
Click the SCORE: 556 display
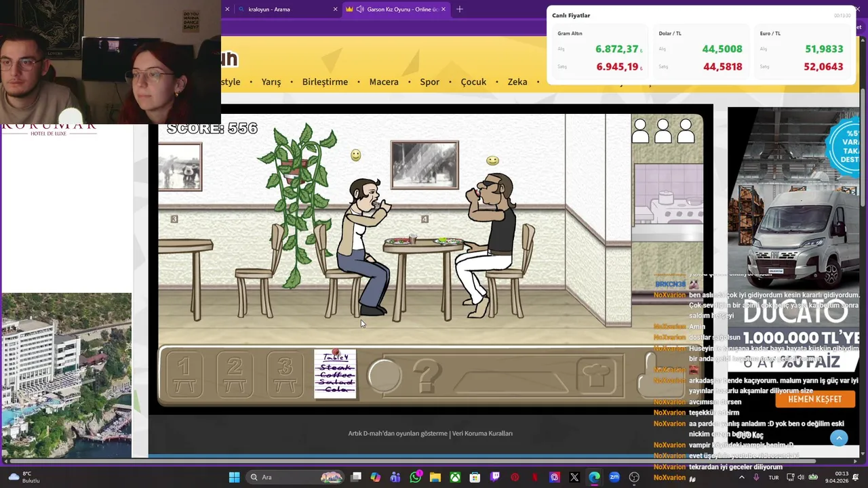[212, 128]
